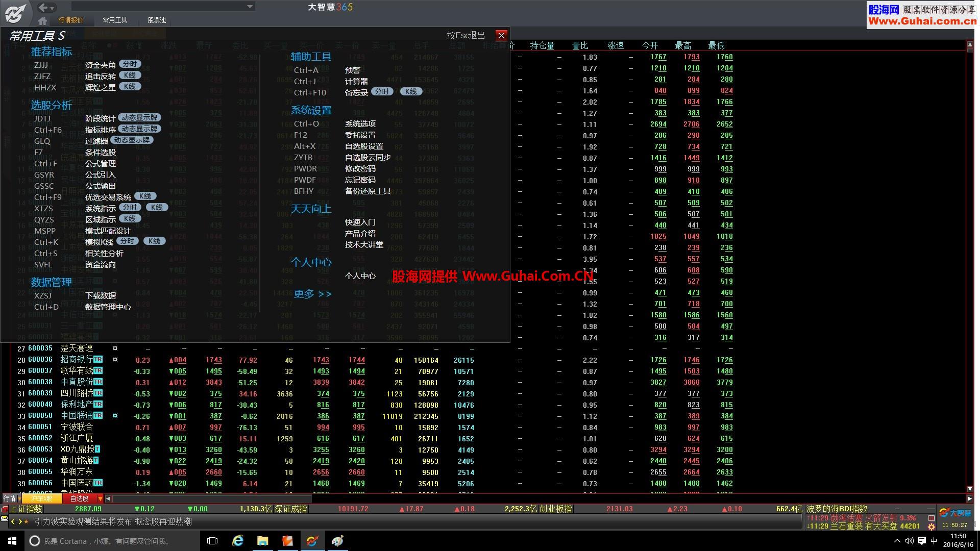This screenshot has width=980, height=551.
Task: Click vertical scrollbar down arrow
Action: 970,489
